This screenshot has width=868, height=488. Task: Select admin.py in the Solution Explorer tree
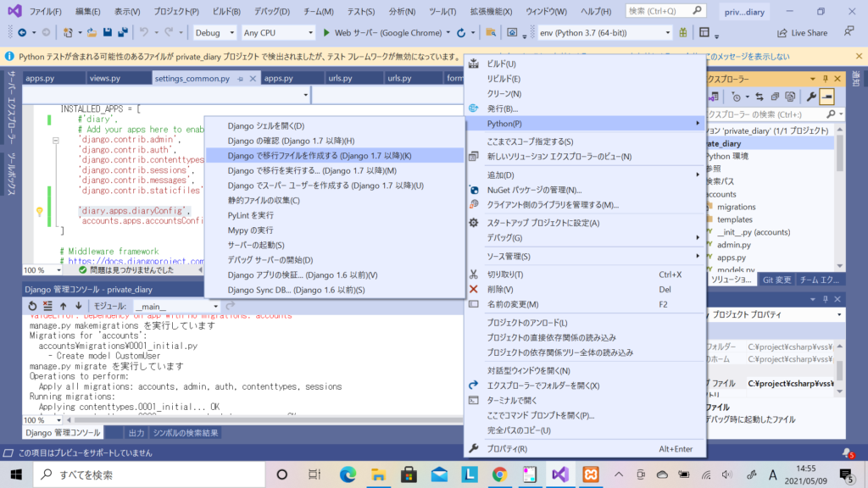pyautogui.click(x=733, y=245)
